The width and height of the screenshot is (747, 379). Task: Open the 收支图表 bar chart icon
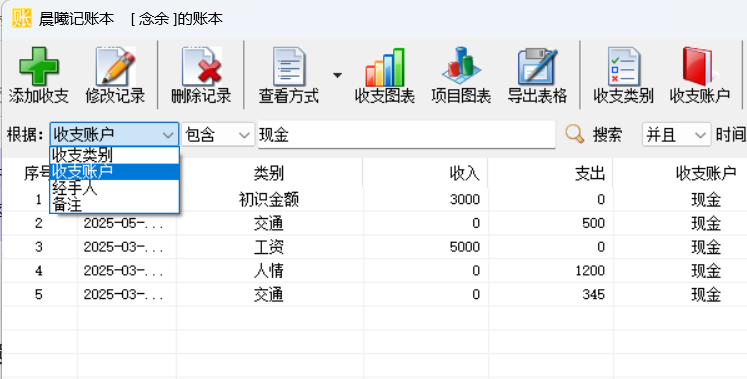coord(385,67)
